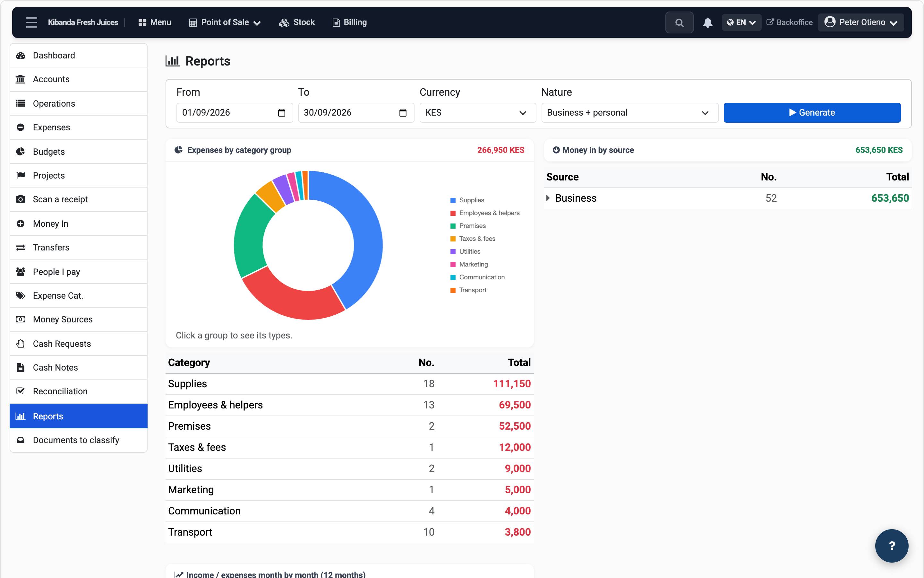
Task: Toggle the Utilities legend entry
Action: (x=465, y=251)
